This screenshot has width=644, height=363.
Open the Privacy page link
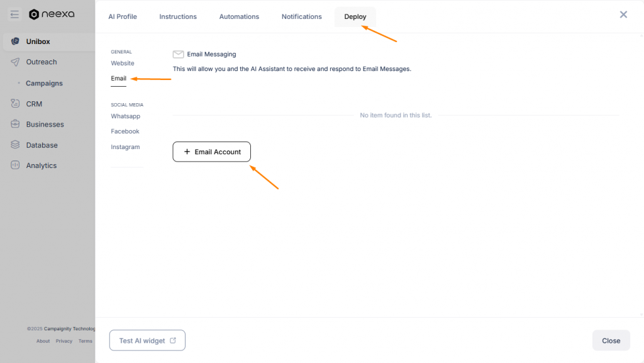64,341
